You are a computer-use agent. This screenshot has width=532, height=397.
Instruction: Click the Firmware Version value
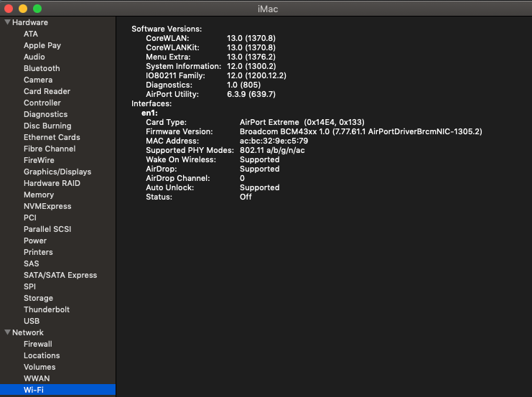360,132
